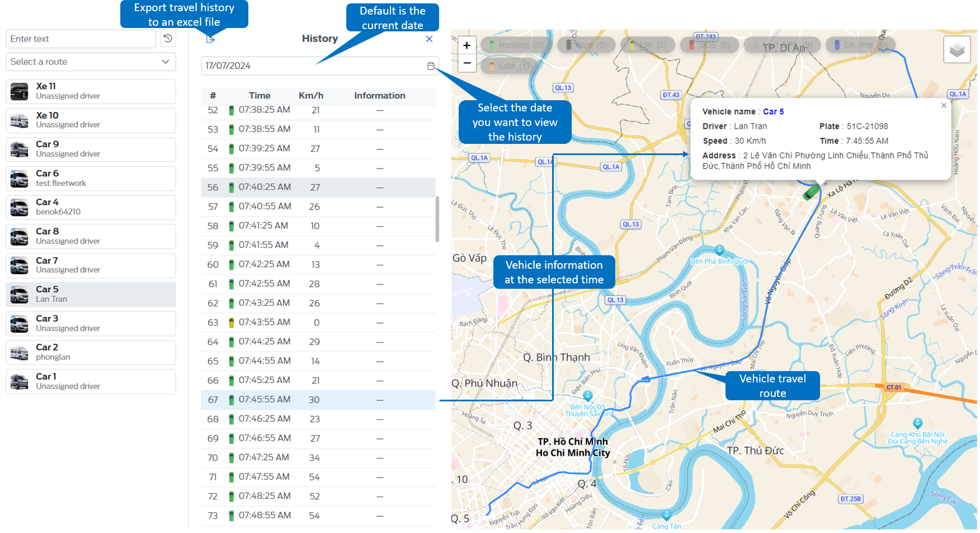Toggle the Late (1) status filter

[508, 66]
